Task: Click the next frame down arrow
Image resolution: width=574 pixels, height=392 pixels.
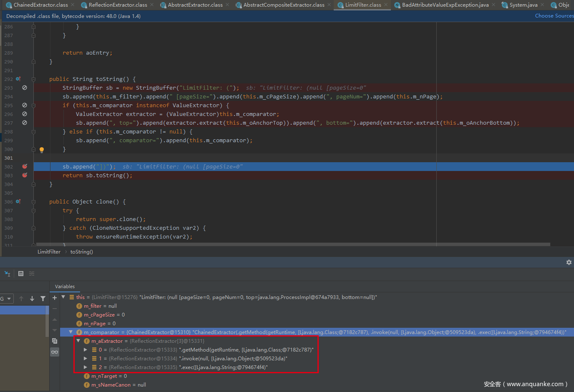Action: coord(32,299)
